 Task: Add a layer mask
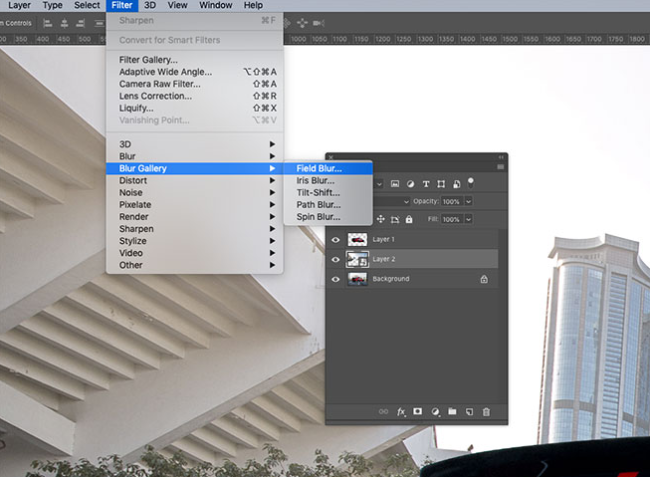point(417,411)
